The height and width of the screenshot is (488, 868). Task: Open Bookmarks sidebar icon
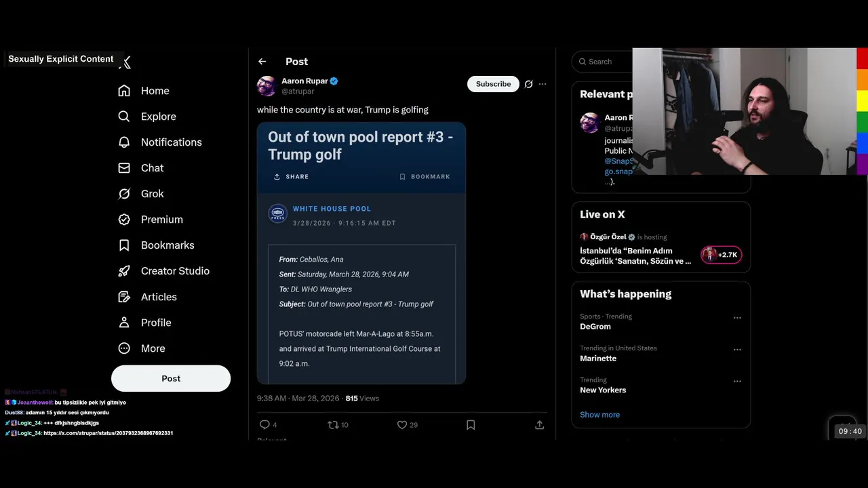[x=124, y=245]
